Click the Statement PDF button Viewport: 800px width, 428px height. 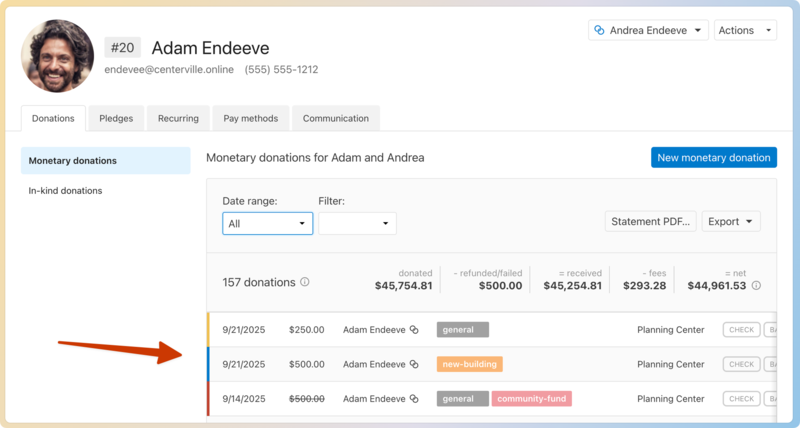coord(650,222)
